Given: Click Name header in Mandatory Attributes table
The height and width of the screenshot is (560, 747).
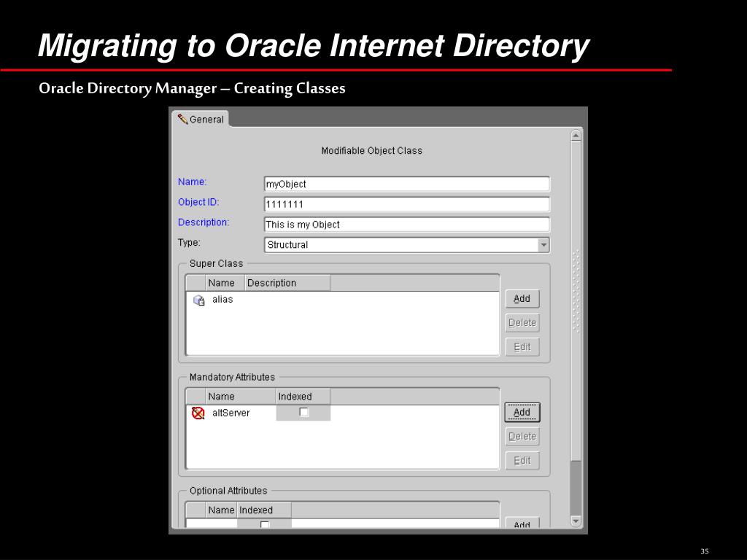Looking at the screenshot, I should coord(241,397).
